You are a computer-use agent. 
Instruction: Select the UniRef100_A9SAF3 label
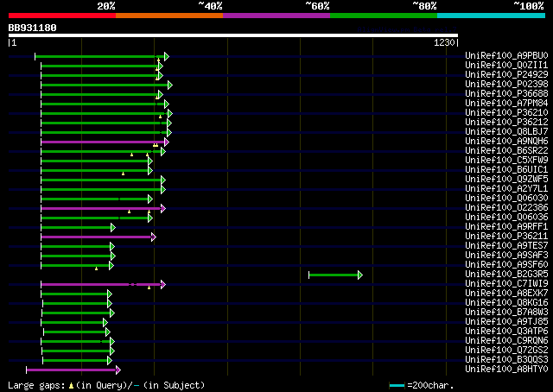tap(506, 256)
